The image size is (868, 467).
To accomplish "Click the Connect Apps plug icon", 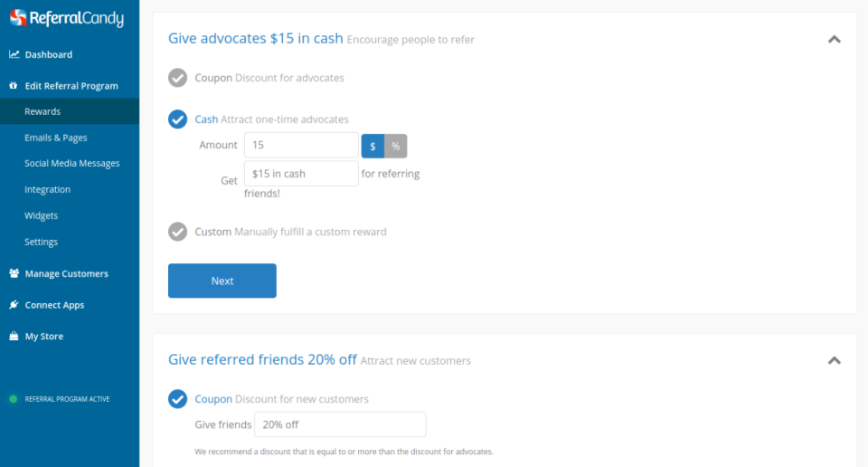I will [14, 305].
